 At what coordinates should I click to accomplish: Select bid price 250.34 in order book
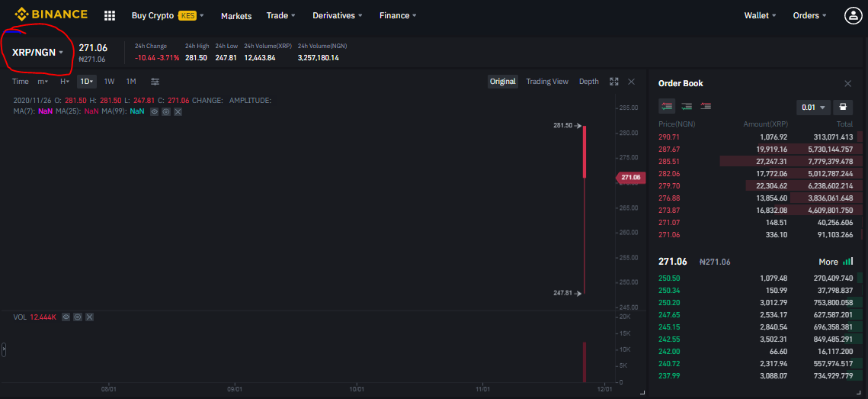669,291
